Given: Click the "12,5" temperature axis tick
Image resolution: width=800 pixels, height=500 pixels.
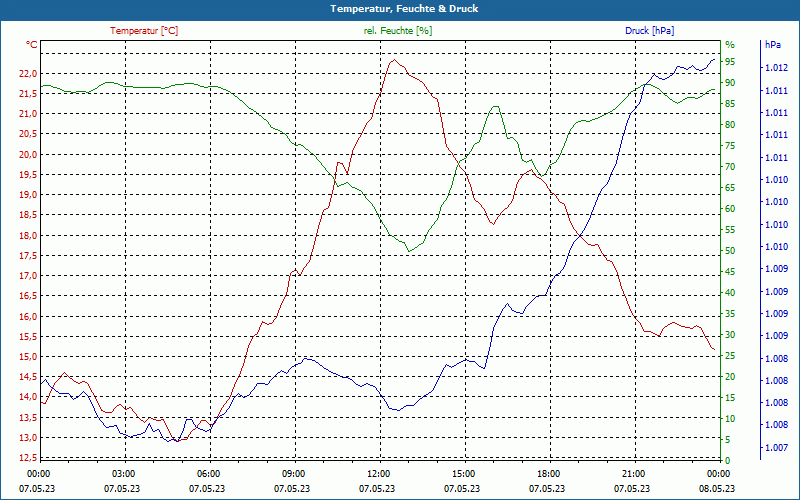Looking at the screenshot, I should coord(28,458).
